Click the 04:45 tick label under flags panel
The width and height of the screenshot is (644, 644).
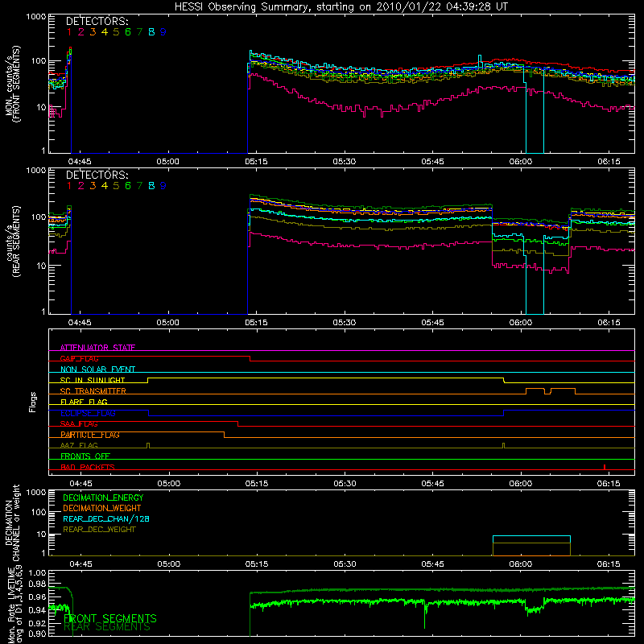point(80,484)
